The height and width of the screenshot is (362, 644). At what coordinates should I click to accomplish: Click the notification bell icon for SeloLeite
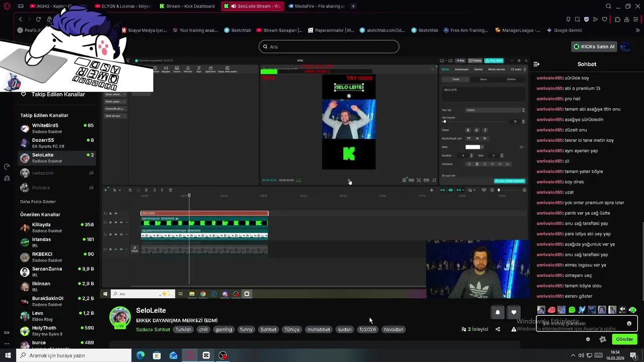(x=498, y=312)
